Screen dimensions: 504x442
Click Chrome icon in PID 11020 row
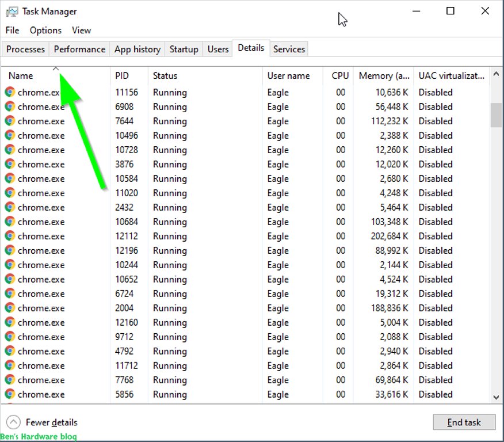coord(10,193)
